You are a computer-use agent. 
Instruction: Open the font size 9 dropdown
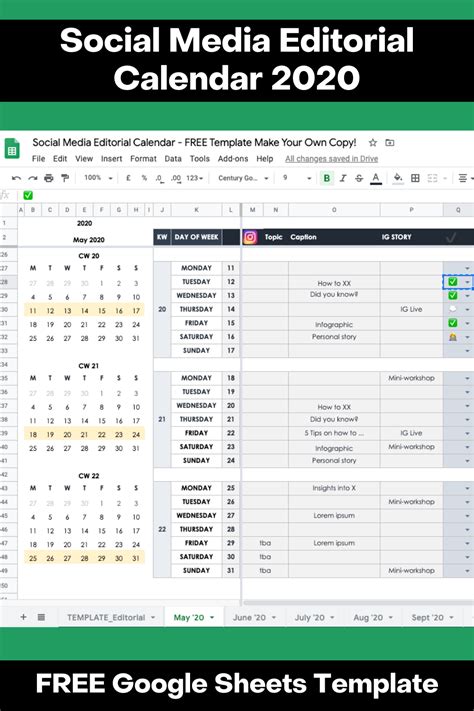297,178
